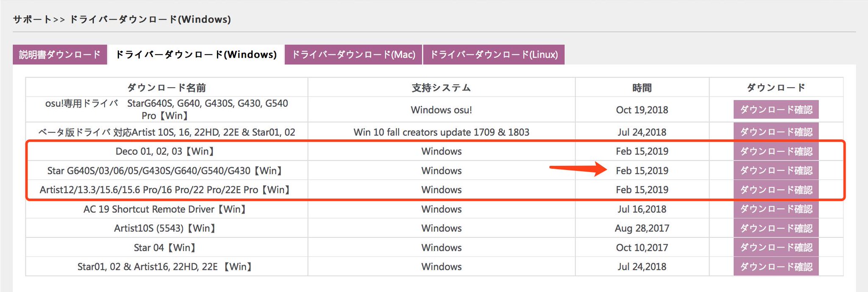Click the サポート>> breadcrumb text

pyautogui.click(x=39, y=19)
